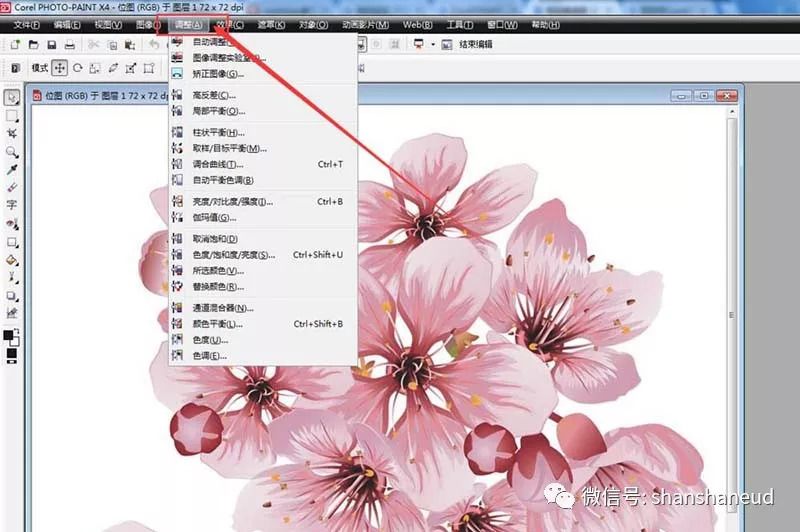Open the 编辑(E) menu
Viewport: 800px width, 532px height.
67,24
